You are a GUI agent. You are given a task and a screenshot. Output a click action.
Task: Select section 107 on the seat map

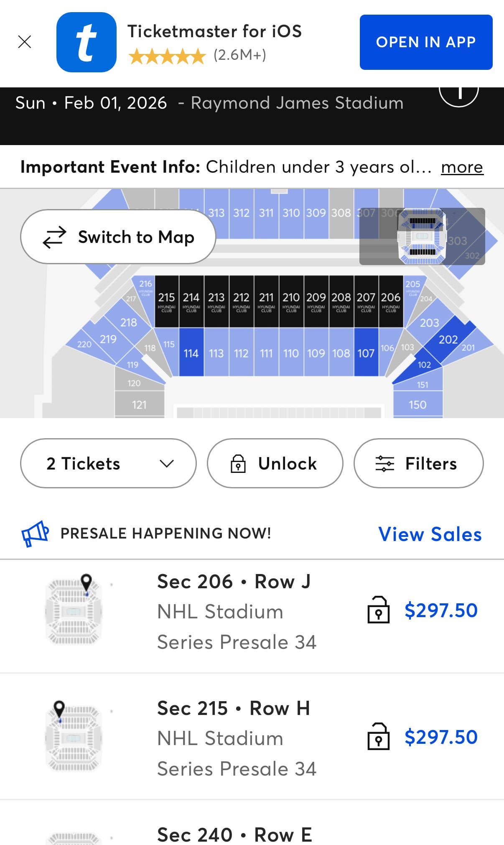click(x=366, y=352)
